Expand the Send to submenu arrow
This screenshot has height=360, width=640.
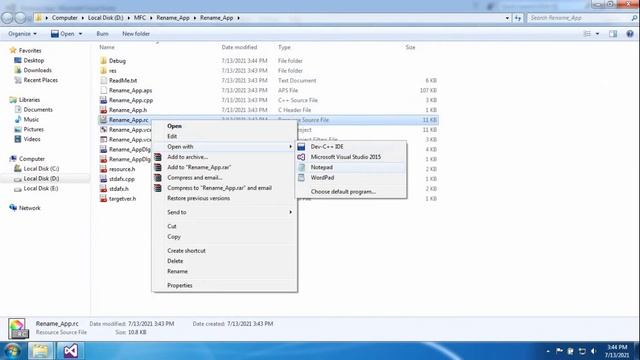[291, 212]
